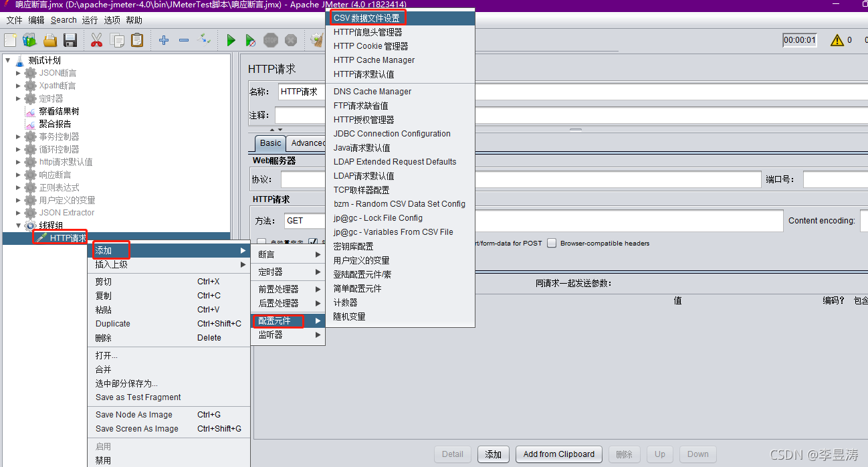Click the Start no pauses icon
The height and width of the screenshot is (467, 868).
[251, 40]
